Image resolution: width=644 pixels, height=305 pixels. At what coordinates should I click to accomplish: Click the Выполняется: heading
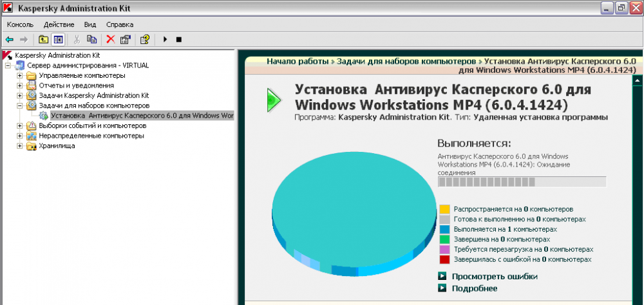(x=475, y=143)
